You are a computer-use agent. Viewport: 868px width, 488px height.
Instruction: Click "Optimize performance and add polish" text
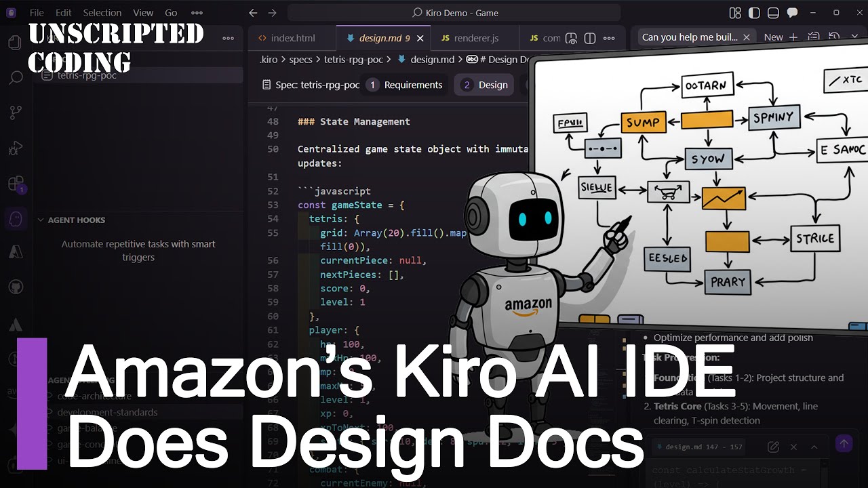733,338
